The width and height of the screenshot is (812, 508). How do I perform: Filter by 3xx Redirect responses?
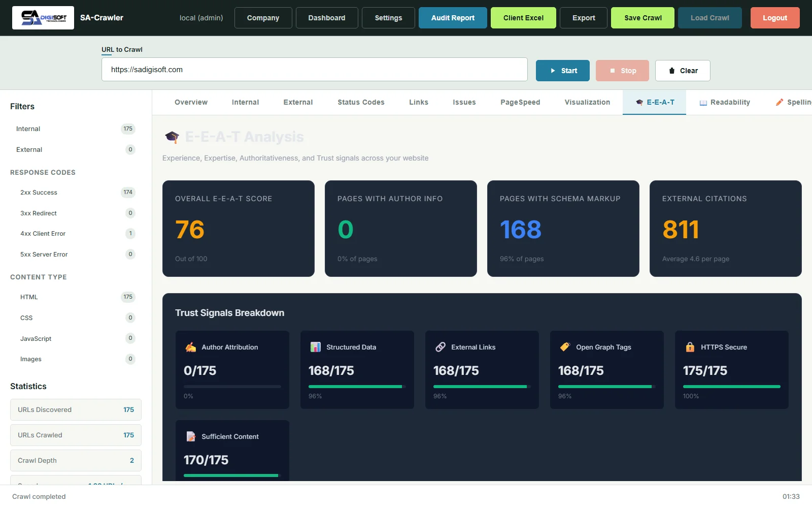click(x=76, y=213)
